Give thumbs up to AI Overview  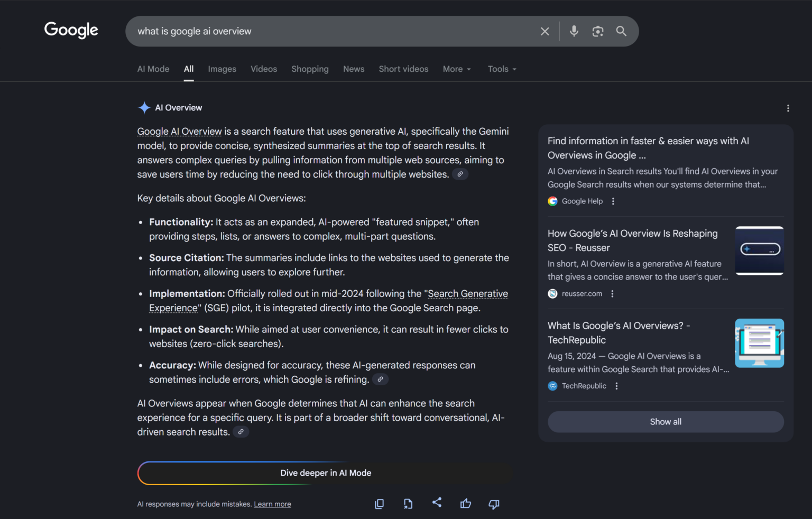pyautogui.click(x=466, y=504)
